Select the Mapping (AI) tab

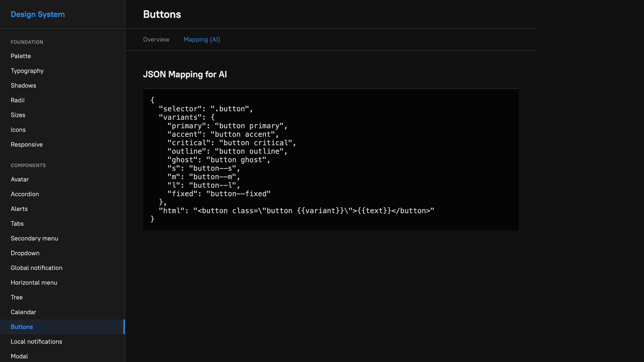(x=202, y=40)
